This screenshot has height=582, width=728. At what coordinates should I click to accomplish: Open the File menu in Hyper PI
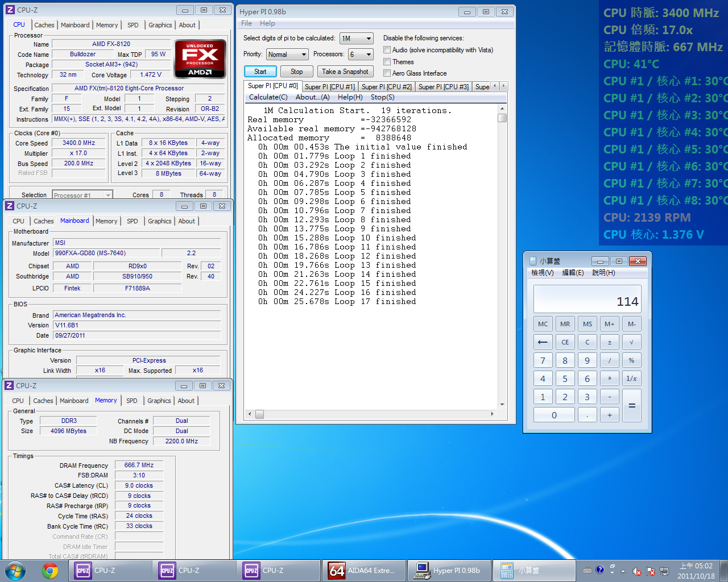tap(246, 23)
